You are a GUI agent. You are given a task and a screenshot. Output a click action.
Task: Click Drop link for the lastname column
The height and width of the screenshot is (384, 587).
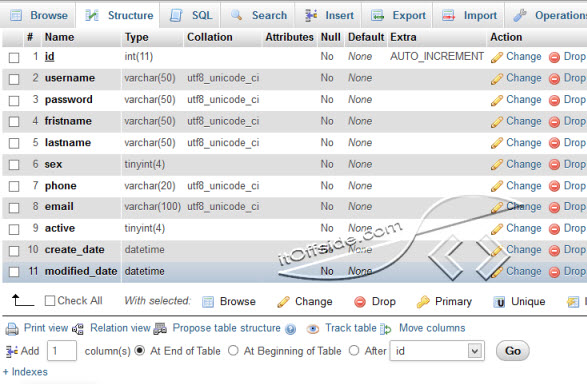[x=575, y=143]
